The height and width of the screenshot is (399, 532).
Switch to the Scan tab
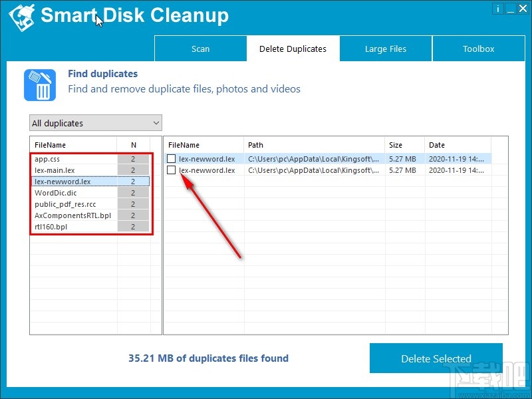tap(201, 49)
